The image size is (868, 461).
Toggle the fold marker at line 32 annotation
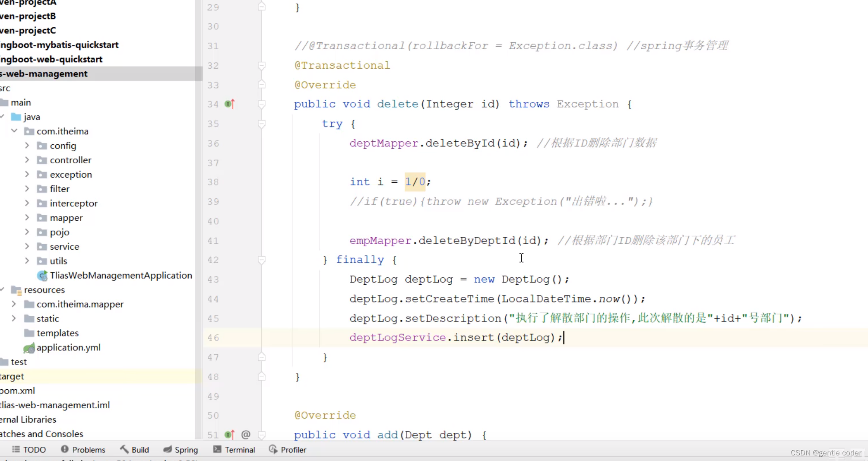[262, 66]
